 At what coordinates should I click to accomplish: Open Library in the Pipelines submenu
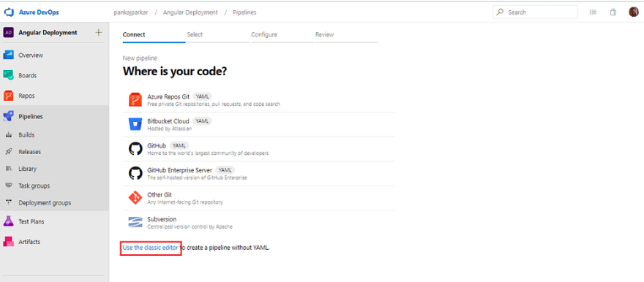pos(55,169)
